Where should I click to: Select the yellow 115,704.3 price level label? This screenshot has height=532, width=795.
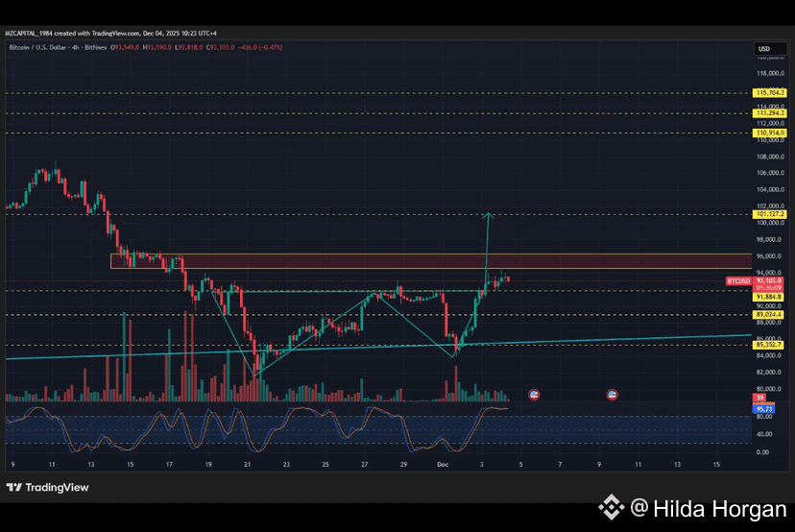770,93
